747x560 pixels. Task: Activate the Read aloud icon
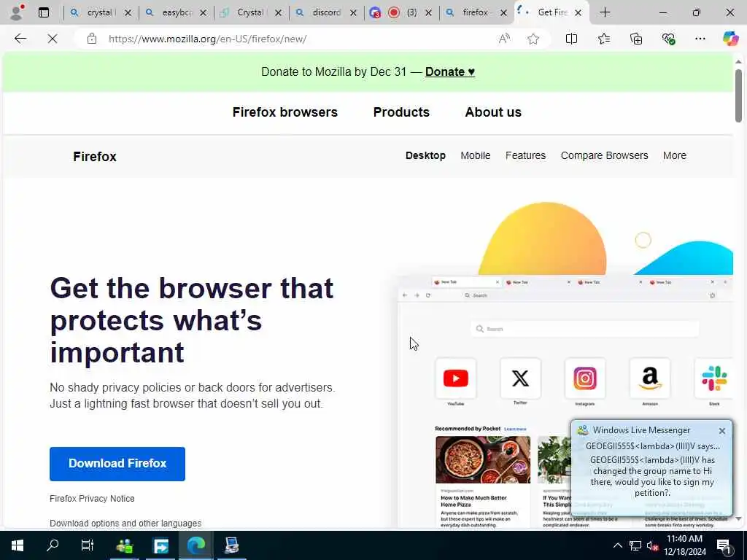(504, 39)
